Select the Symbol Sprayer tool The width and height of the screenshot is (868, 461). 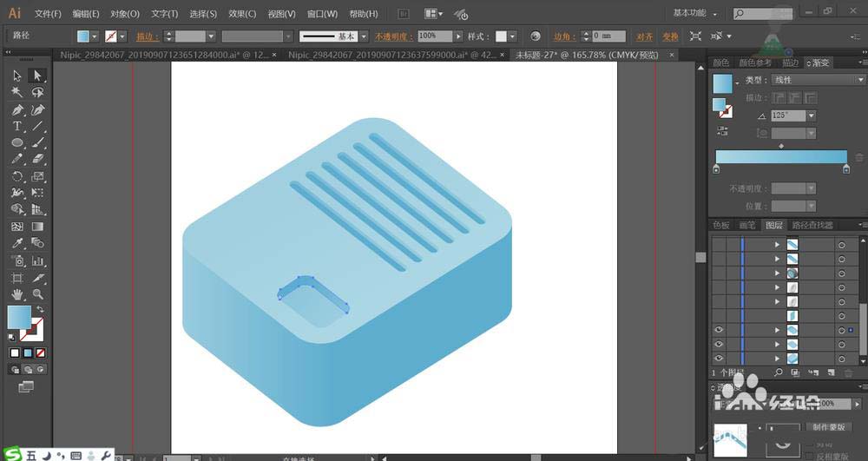pyautogui.click(x=17, y=260)
